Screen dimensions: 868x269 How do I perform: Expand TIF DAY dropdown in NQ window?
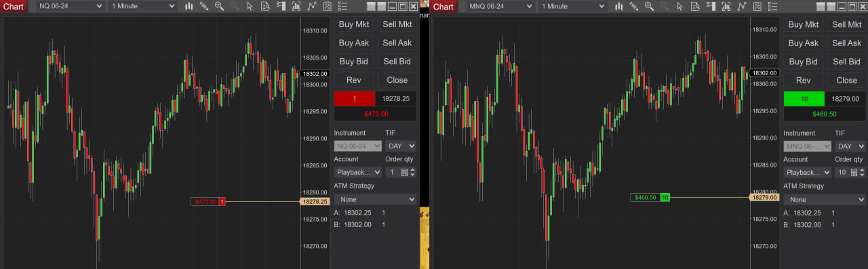pyautogui.click(x=401, y=146)
